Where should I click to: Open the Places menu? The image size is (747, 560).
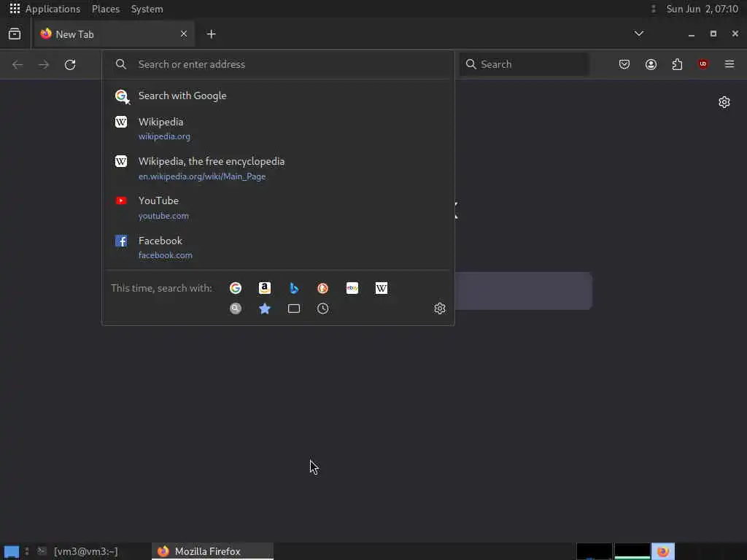point(106,9)
